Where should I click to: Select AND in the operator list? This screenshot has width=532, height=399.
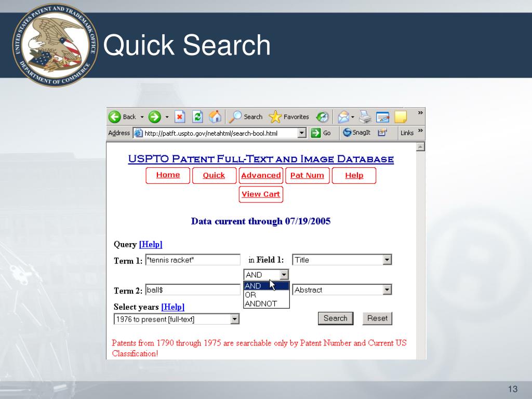pyautogui.click(x=267, y=286)
